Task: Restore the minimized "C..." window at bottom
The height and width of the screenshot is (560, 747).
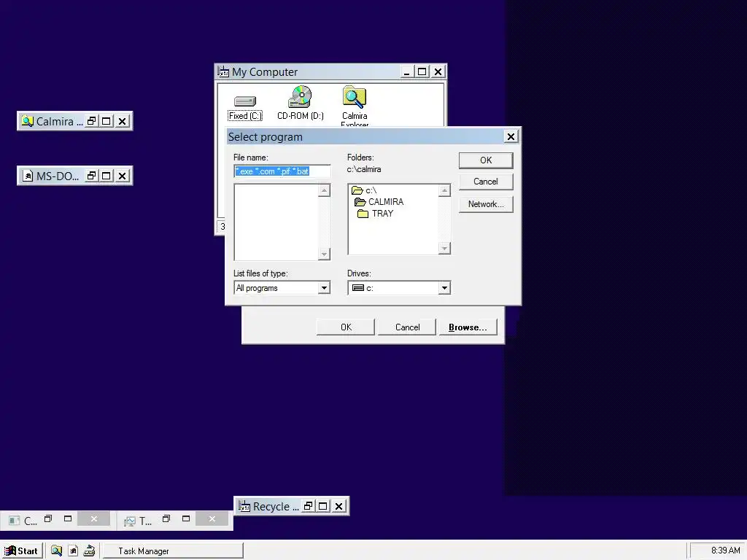Action: 48,519
